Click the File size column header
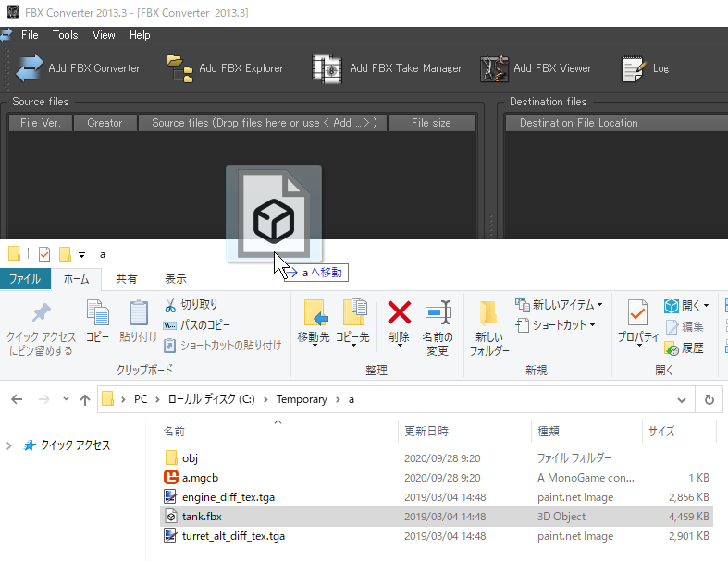This screenshot has height=561, width=728. (431, 123)
